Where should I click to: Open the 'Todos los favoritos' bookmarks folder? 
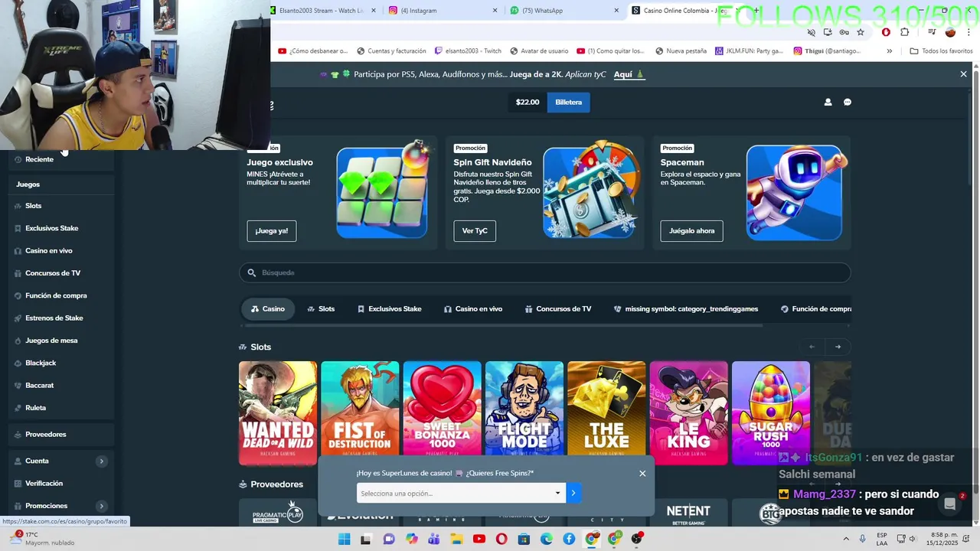coord(941,51)
